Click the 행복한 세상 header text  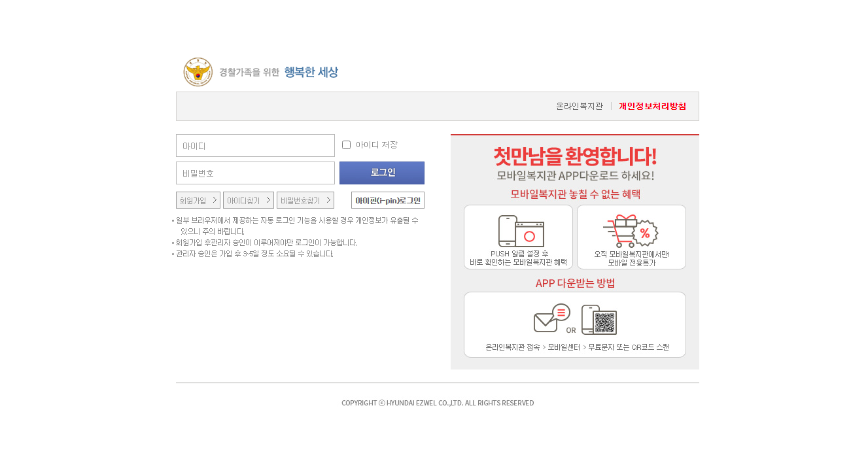click(x=313, y=72)
